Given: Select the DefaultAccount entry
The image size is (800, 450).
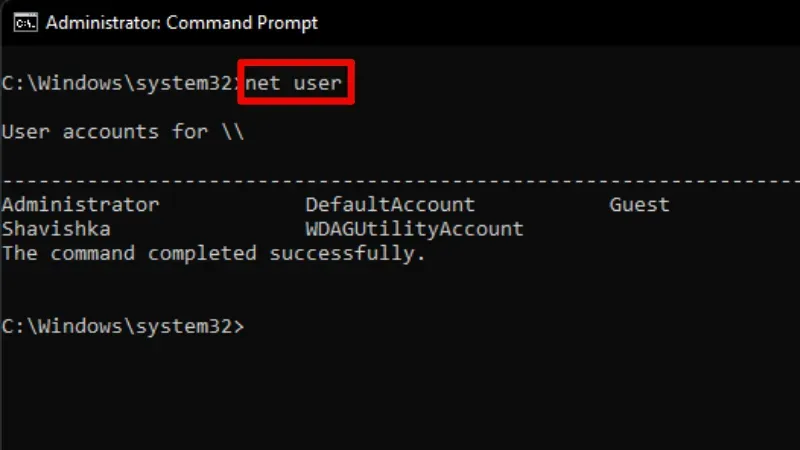Looking at the screenshot, I should tap(390, 205).
